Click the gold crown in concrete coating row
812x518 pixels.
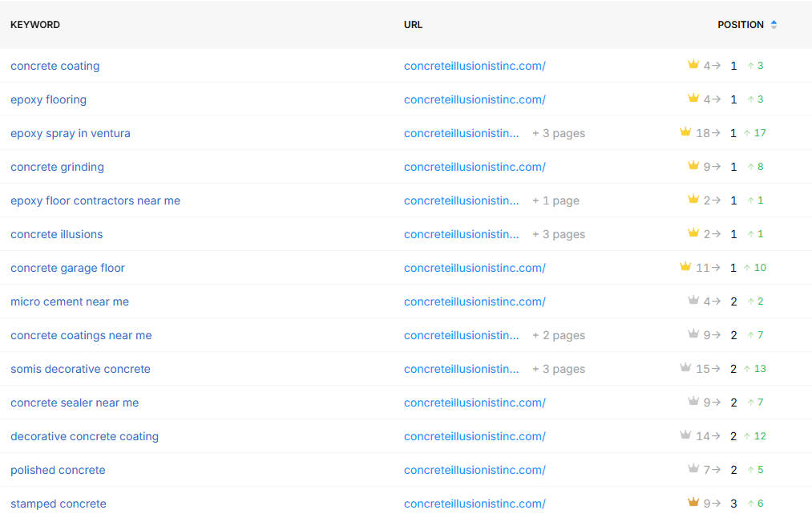point(693,64)
